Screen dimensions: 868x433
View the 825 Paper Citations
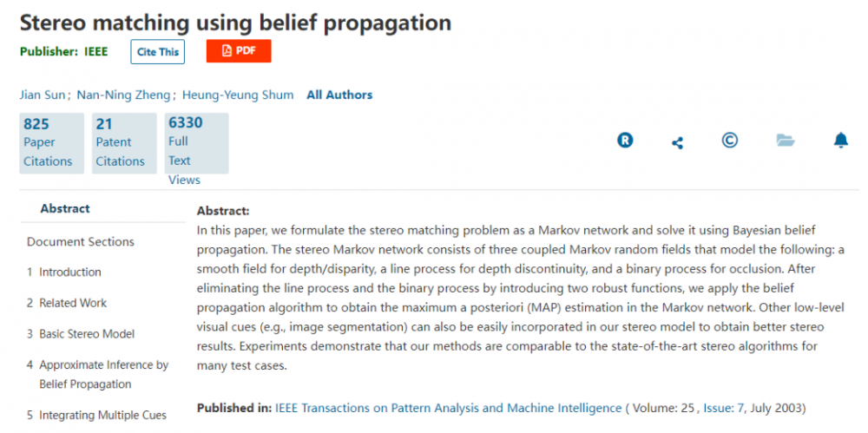click(51, 143)
